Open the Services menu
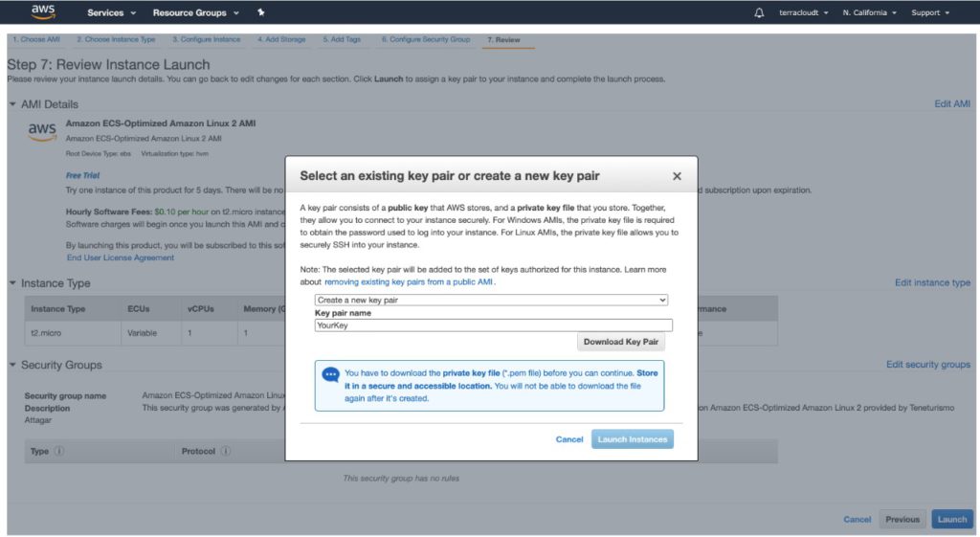 (111, 12)
